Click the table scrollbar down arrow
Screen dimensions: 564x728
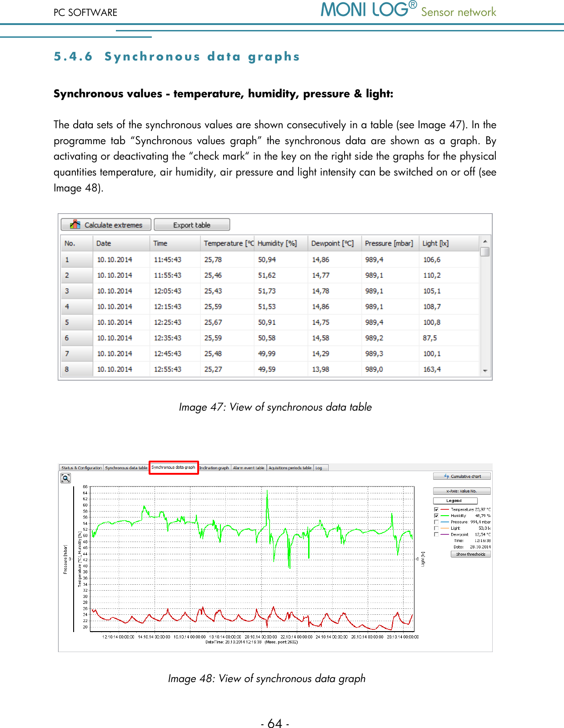tap(485, 371)
